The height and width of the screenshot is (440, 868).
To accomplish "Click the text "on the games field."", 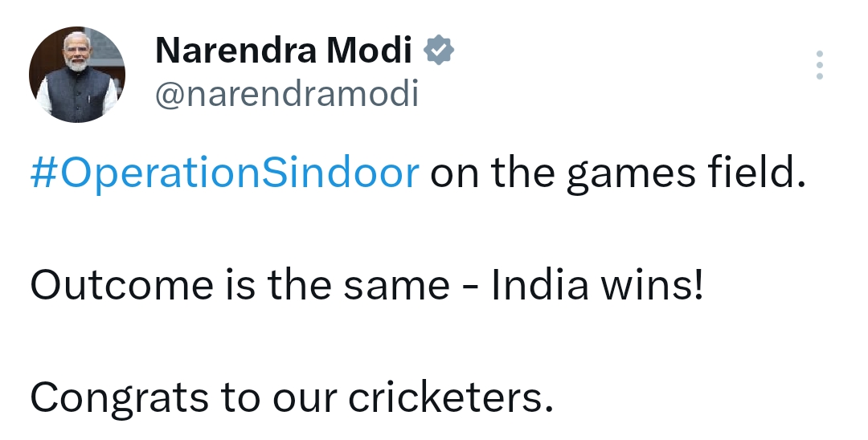I will (616, 173).
